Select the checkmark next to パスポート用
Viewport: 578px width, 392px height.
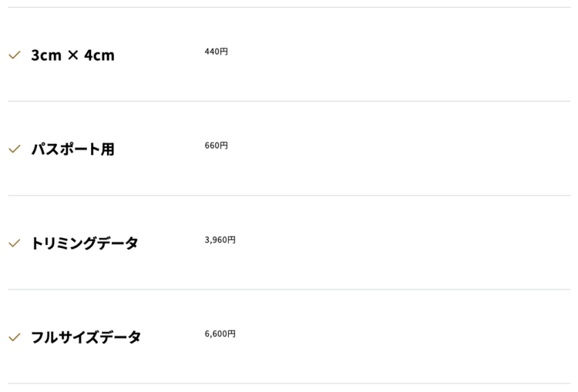15,149
